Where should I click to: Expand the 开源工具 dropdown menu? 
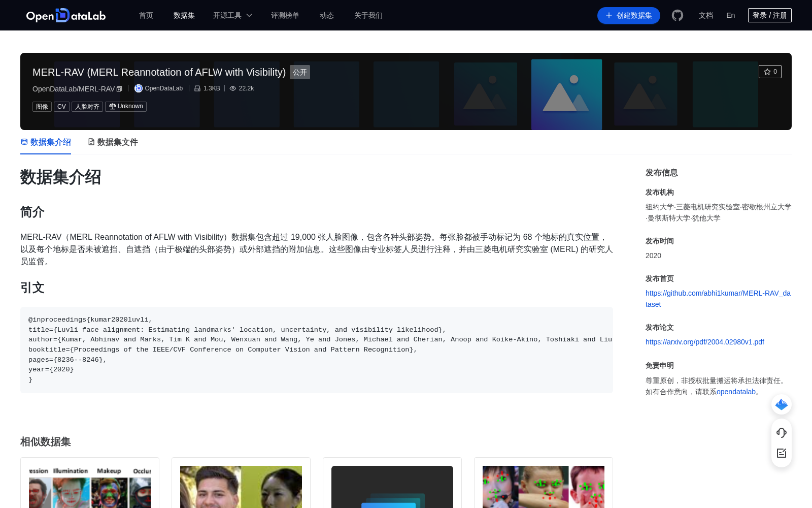[232, 15]
